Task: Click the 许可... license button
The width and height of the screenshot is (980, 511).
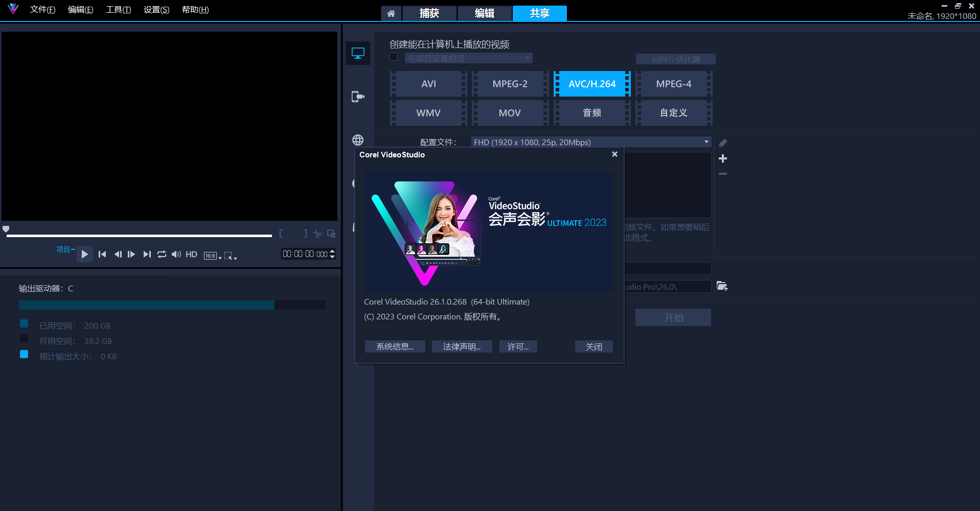Action: (518, 346)
